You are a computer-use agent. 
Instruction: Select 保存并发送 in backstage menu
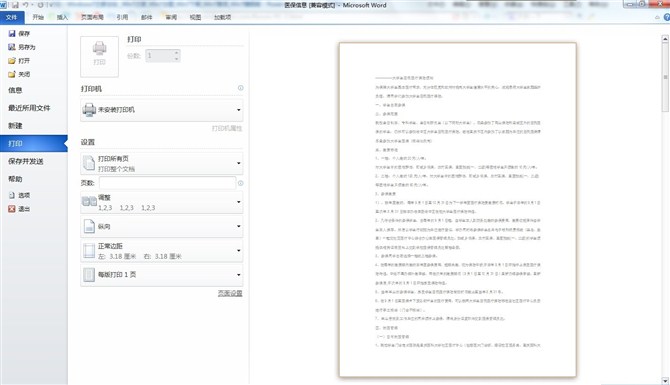click(x=34, y=162)
